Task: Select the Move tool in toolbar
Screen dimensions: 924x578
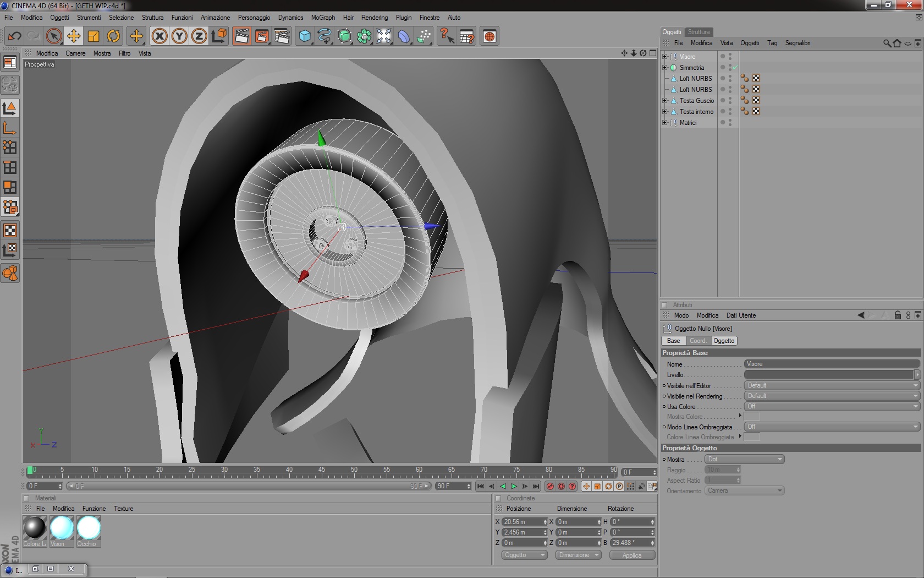Action: click(73, 36)
